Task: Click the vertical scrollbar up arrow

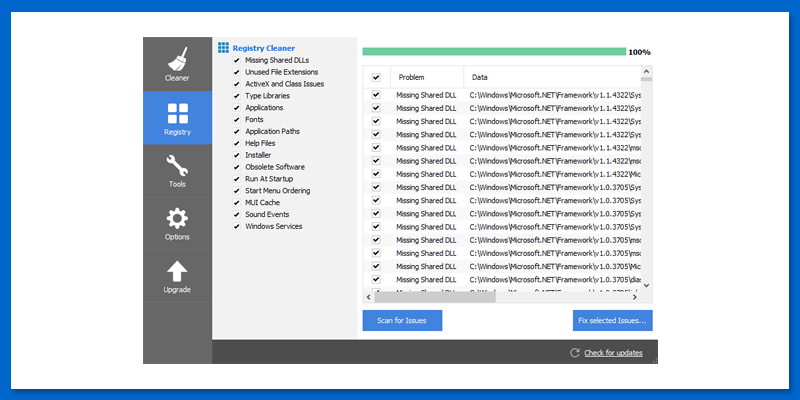Action: 646,72
